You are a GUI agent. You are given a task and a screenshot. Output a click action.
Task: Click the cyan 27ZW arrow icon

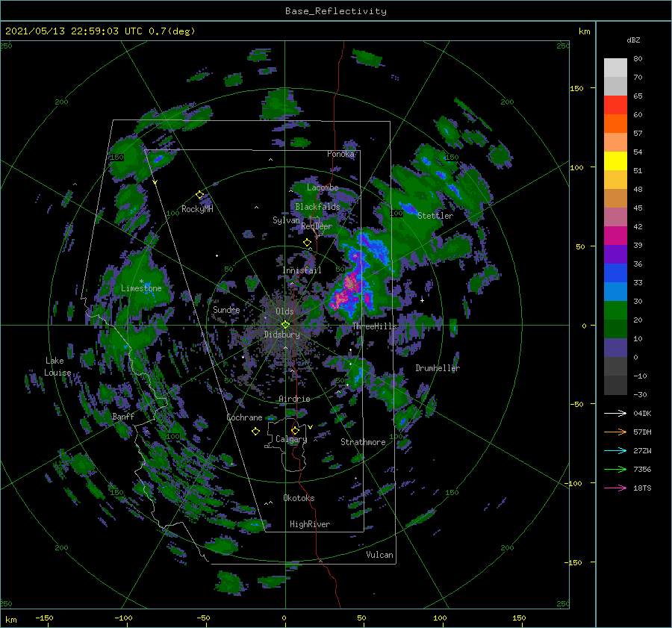coord(615,450)
